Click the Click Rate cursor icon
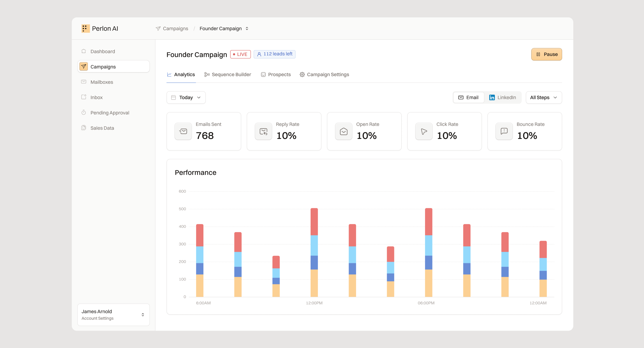This screenshot has height=348, width=644. (424, 131)
